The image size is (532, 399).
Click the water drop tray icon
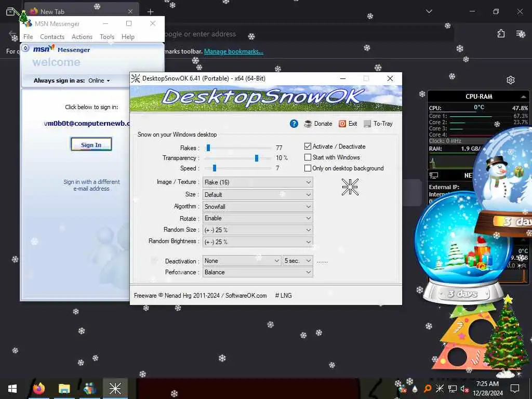coord(415,389)
